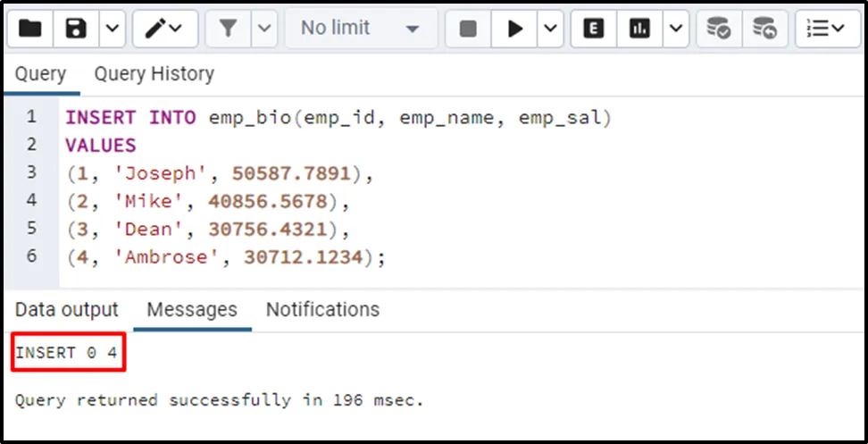The width and height of the screenshot is (868, 444).
Task: Open the Edit pencil tool menu
Action: click(x=164, y=29)
